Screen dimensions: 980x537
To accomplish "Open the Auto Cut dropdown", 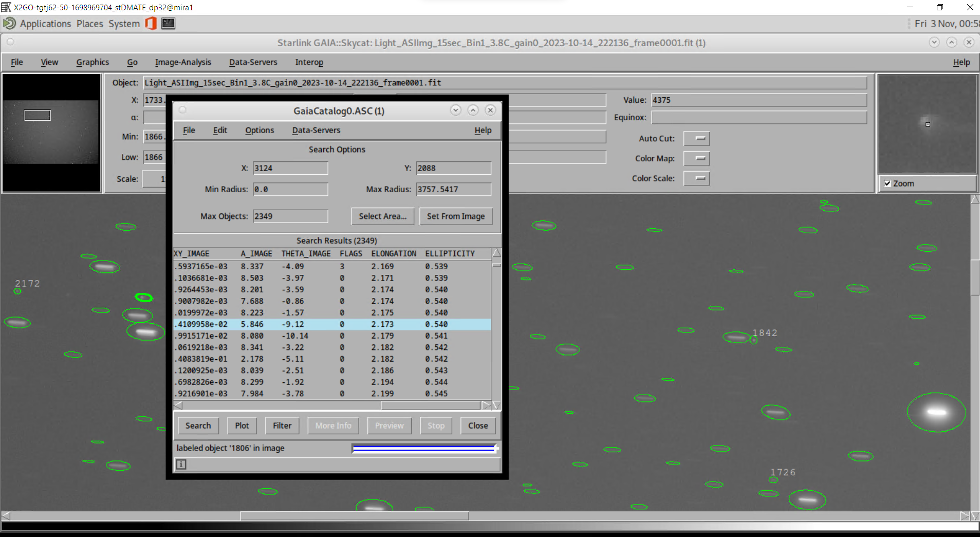I will click(x=696, y=139).
